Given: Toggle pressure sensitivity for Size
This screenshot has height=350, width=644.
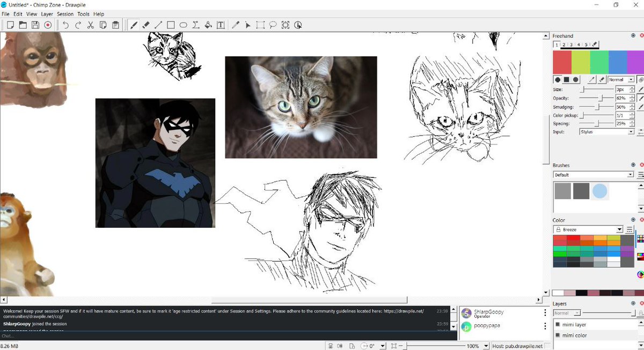Looking at the screenshot, I should pos(640,90).
